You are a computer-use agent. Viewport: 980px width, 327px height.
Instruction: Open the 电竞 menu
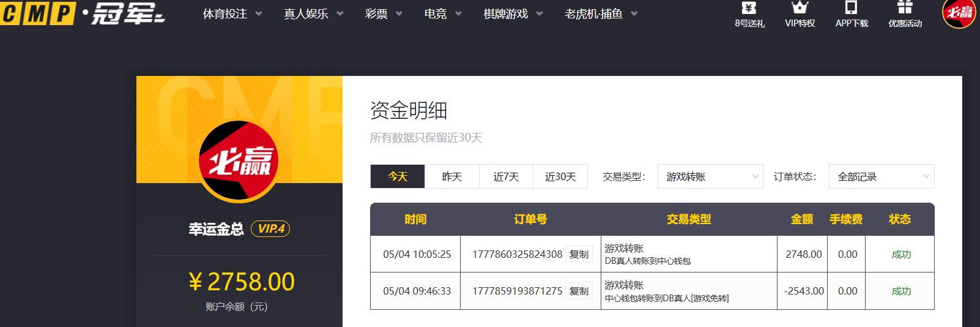[x=436, y=13]
